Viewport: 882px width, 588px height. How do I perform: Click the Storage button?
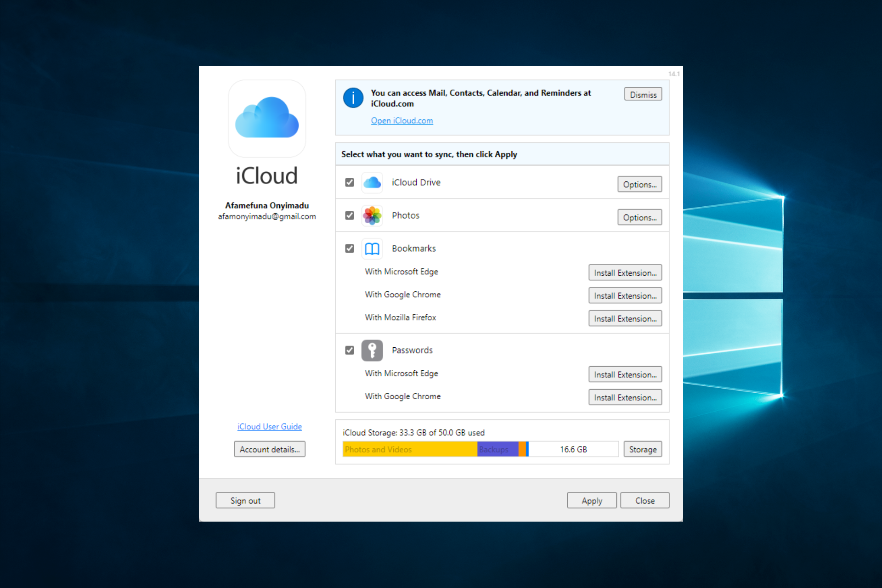643,449
